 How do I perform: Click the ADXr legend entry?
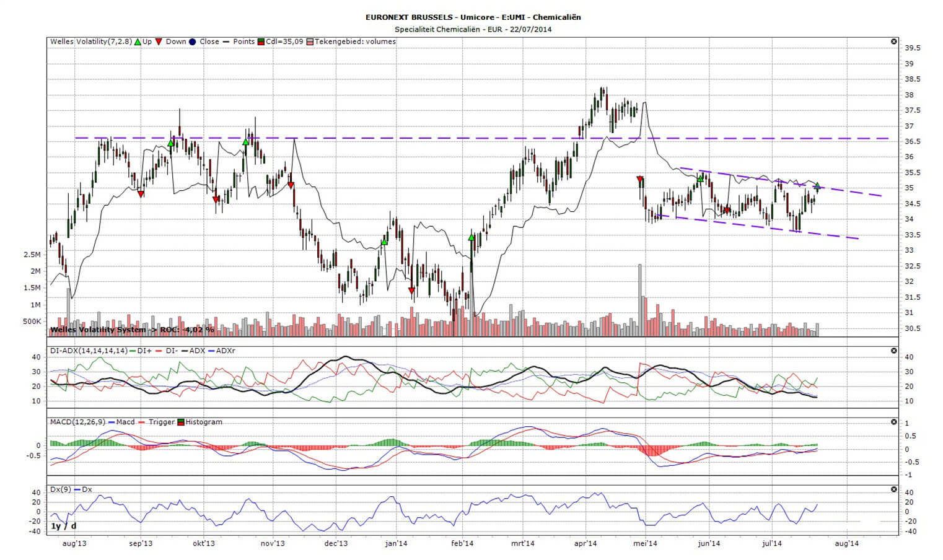pos(221,351)
